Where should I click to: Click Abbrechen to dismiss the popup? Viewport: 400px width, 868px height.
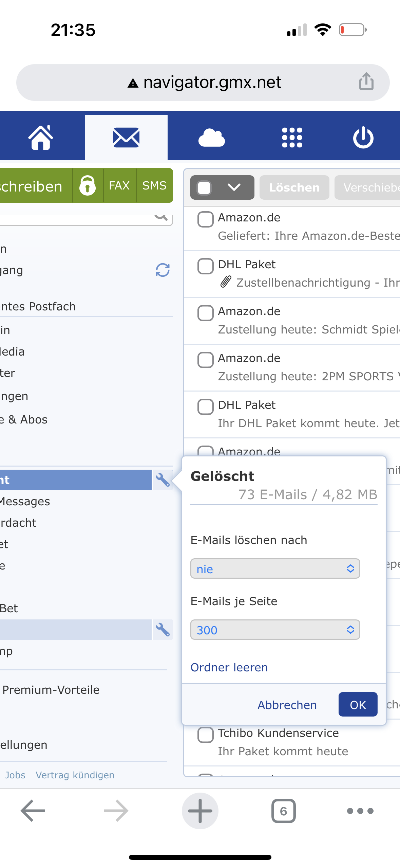point(287,705)
